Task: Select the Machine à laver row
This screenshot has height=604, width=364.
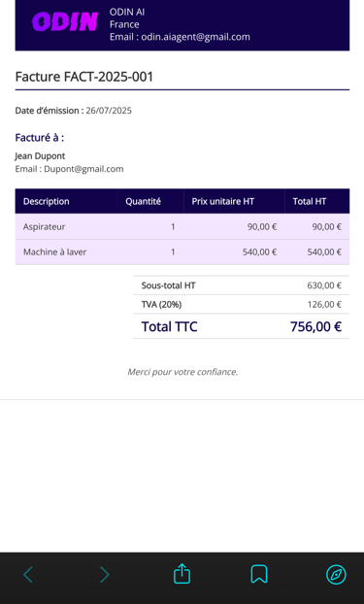Action: click(x=182, y=252)
